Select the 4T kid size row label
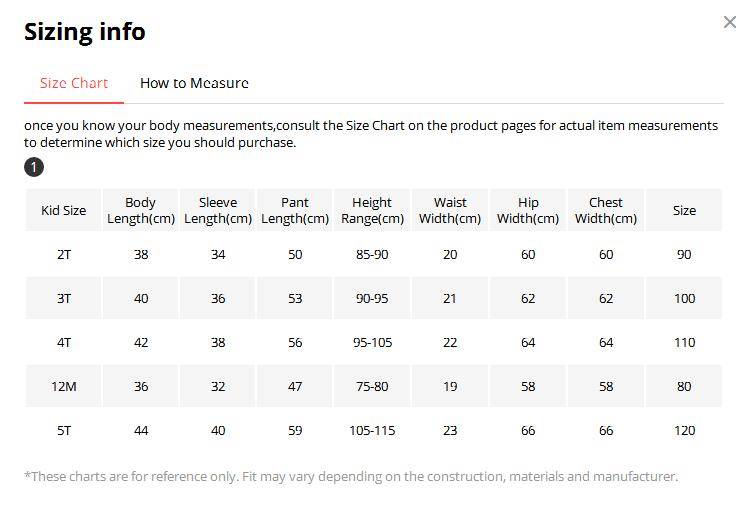 click(x=64, y=343)
